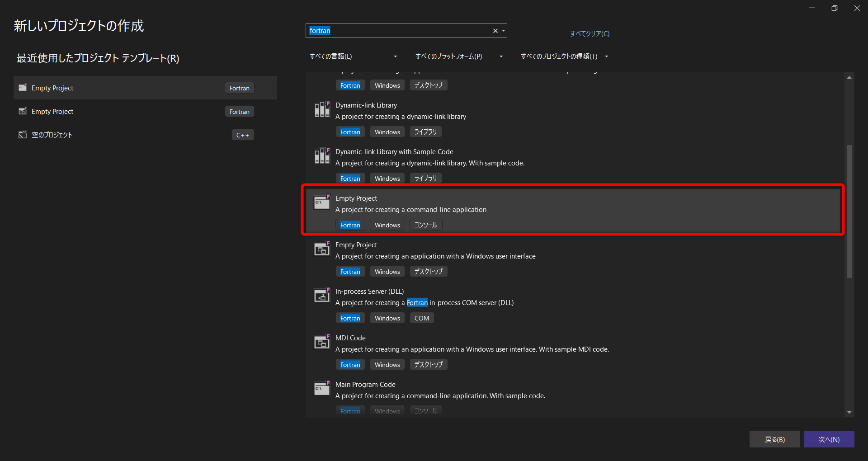Click the すべてクリア link

pyautogui.click(x=590, y=33)
